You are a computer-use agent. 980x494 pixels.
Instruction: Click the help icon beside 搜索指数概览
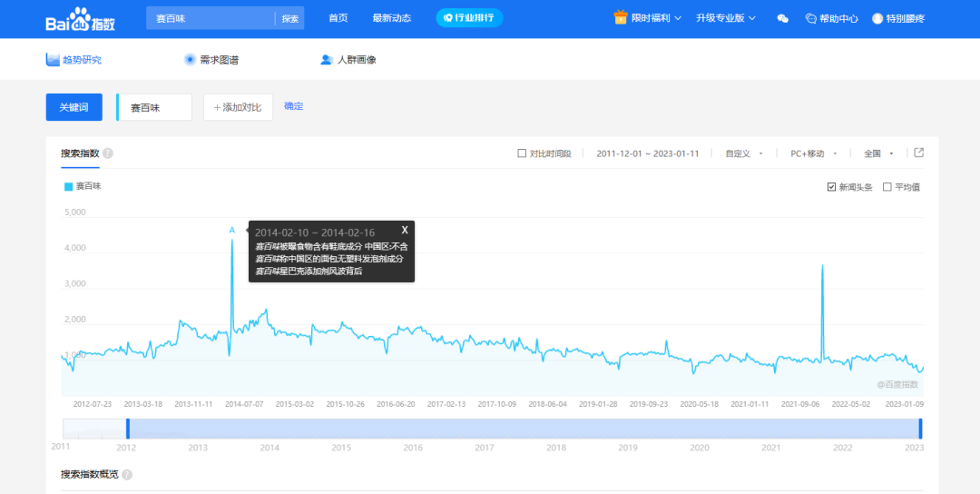point(127,475)
